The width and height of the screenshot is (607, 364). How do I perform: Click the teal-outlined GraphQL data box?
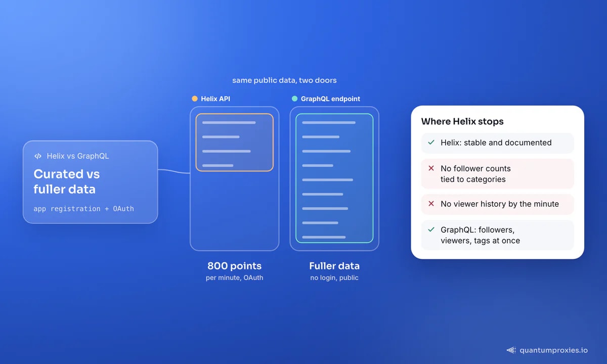(334, 178)
